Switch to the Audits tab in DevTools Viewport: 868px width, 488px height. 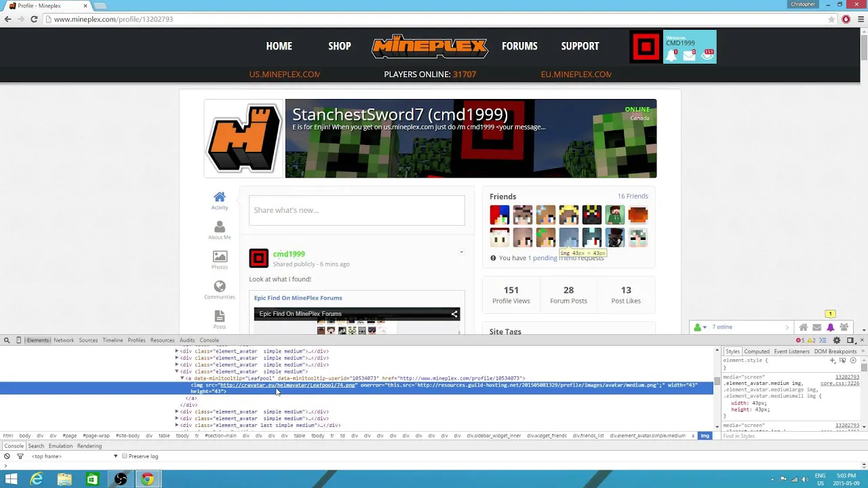[x=187, y=340]
